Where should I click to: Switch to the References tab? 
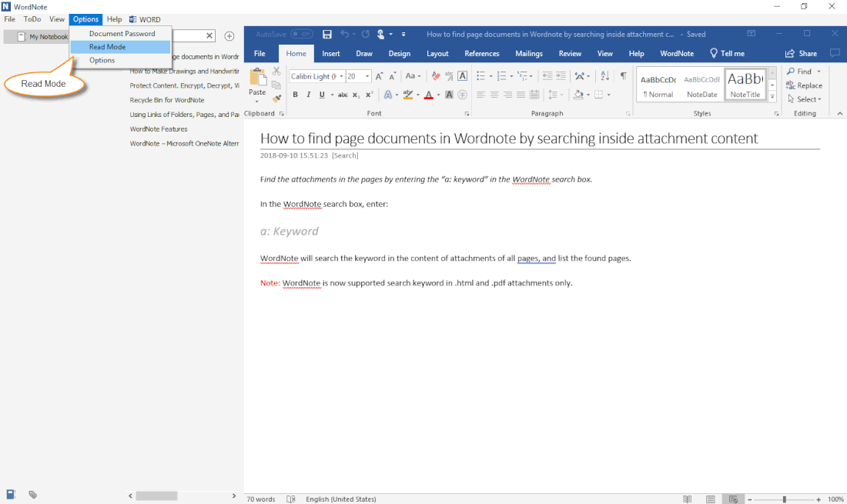tap(482, 53)
